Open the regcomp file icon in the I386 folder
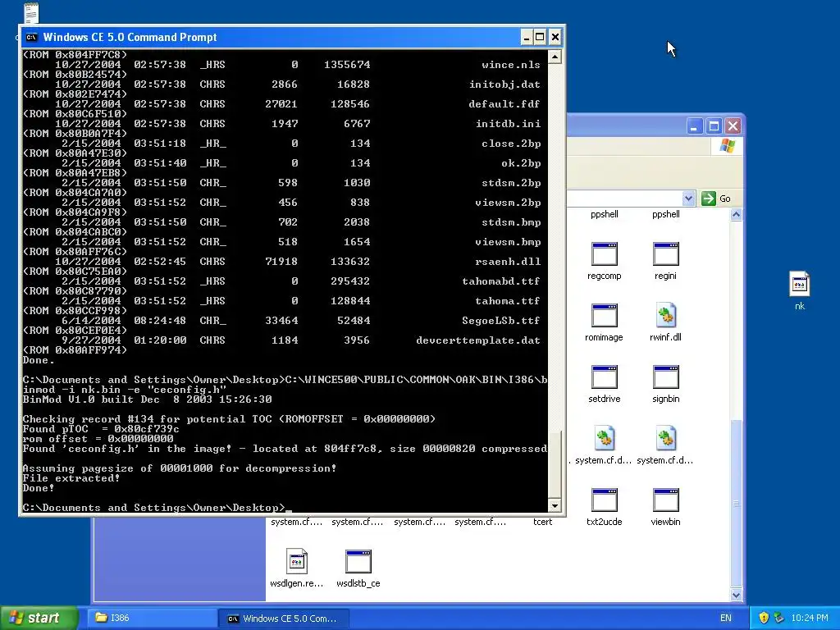 [604, 254]
